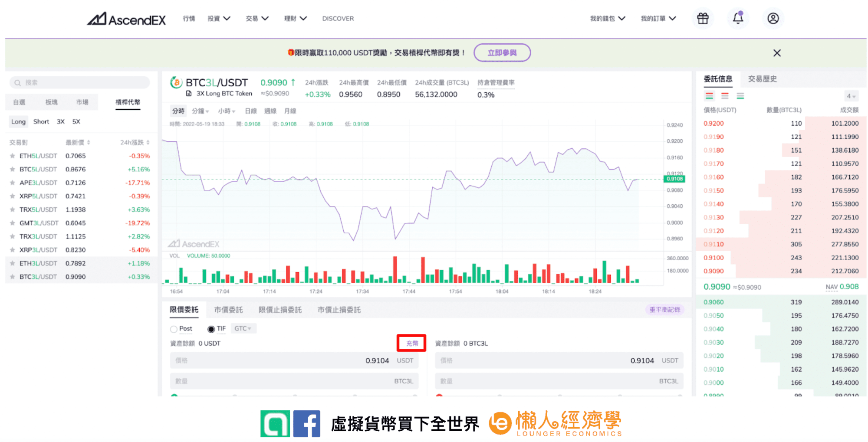The width and height of the screenshot is (868, 442).
Task: Open the order book decimals dropdown showing 4
Action: [x=851, y=96]
